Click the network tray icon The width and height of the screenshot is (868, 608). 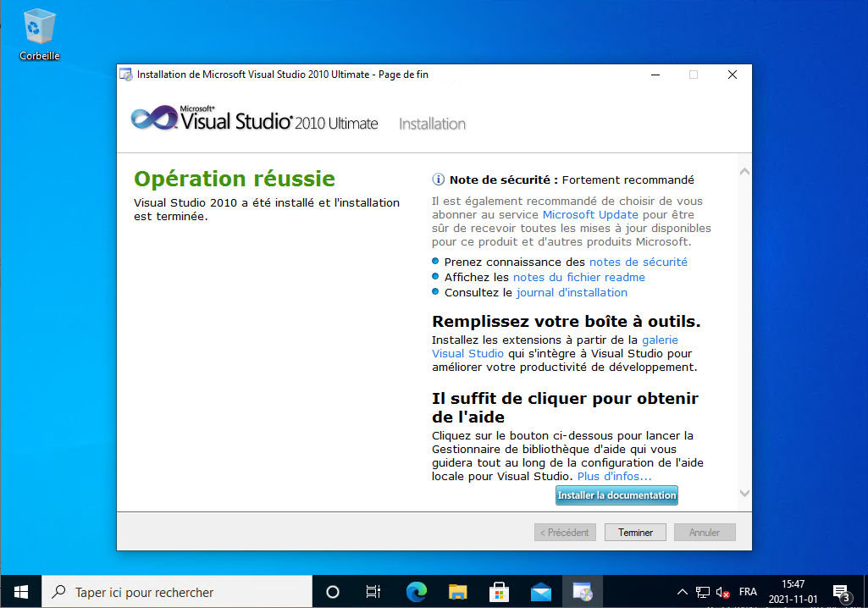pyautogui.click(x=703, y=592)
